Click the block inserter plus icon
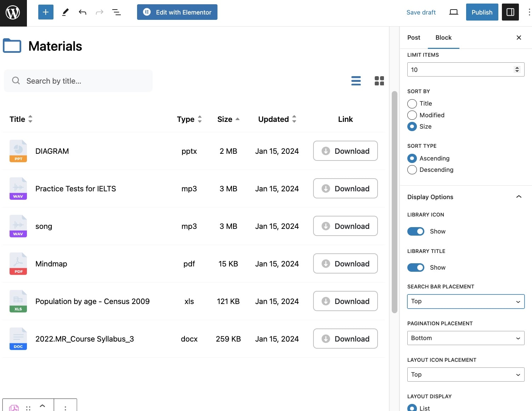This screenshot has width=532, height=411. (x=46, y=12)
